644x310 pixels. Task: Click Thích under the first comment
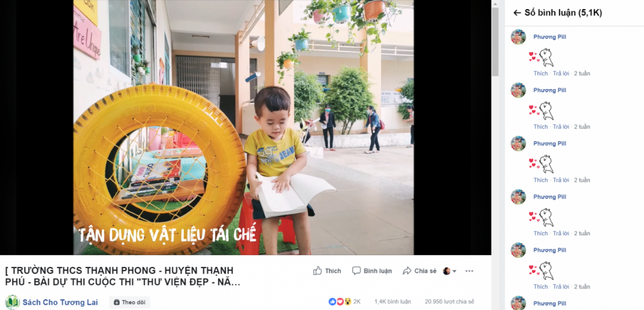pos(540,73)
